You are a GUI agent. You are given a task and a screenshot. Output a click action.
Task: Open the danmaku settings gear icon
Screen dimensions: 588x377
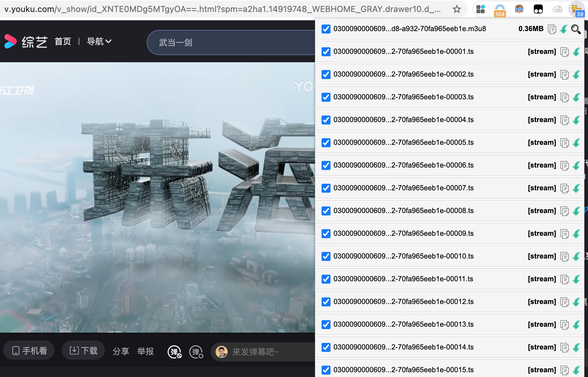196,352
